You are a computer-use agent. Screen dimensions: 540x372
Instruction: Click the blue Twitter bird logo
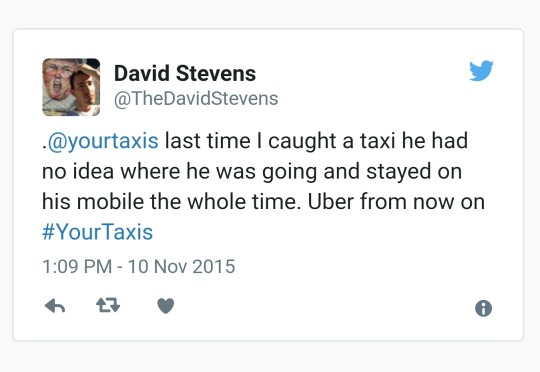(481, 71)
